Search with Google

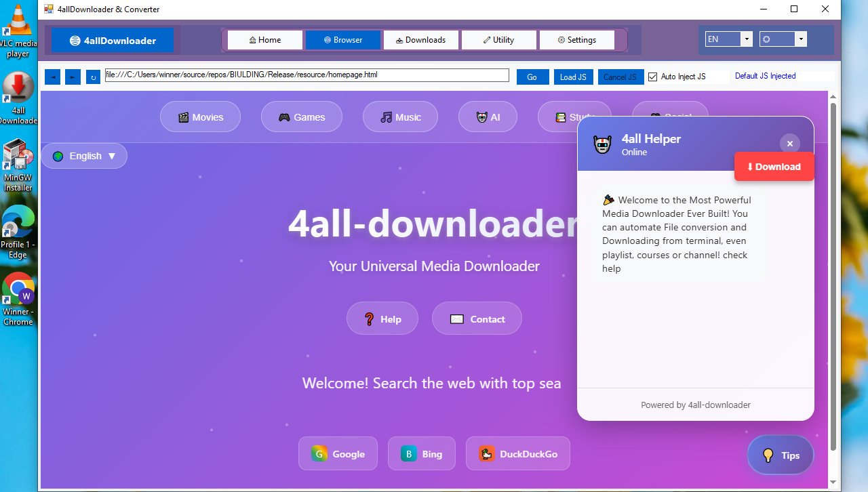338,453
